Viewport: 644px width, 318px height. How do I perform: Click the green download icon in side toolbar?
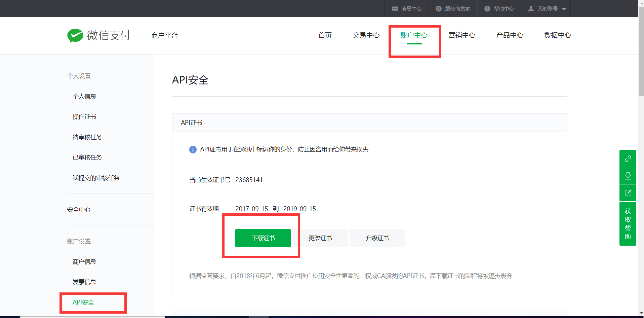coord(628,176)
